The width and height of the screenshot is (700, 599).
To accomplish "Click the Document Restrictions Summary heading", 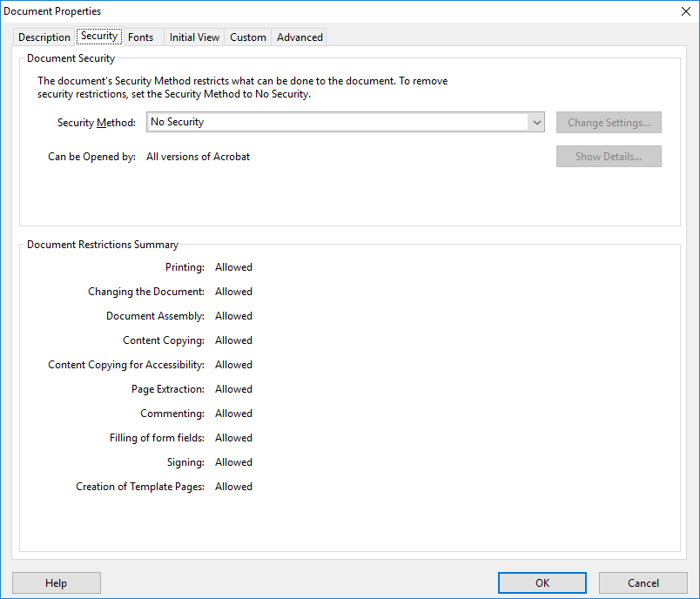I will (x=103, y=245).
